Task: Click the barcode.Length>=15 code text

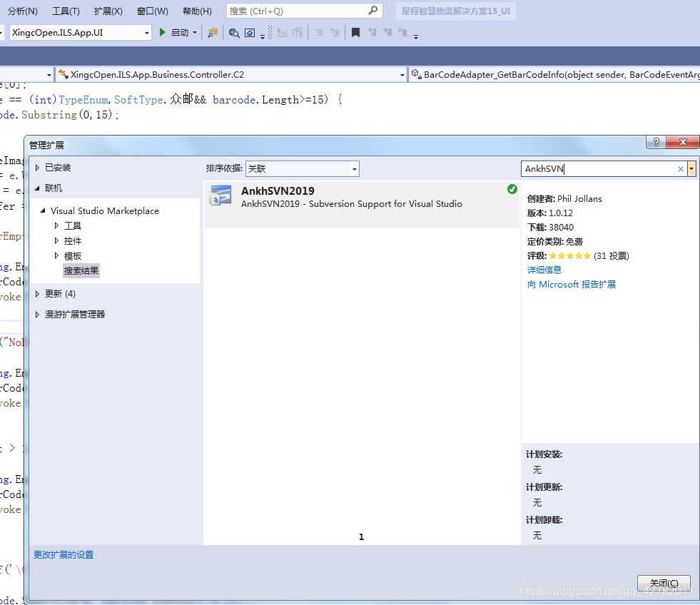Action: (270, 100)
